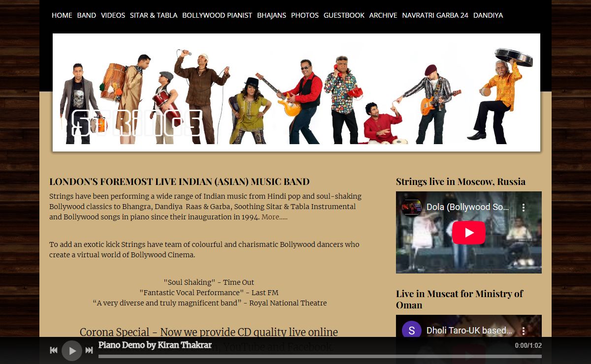Select SITAR & TABLA in navigation
The image size is (591, 364).
[x=154, y=15]
